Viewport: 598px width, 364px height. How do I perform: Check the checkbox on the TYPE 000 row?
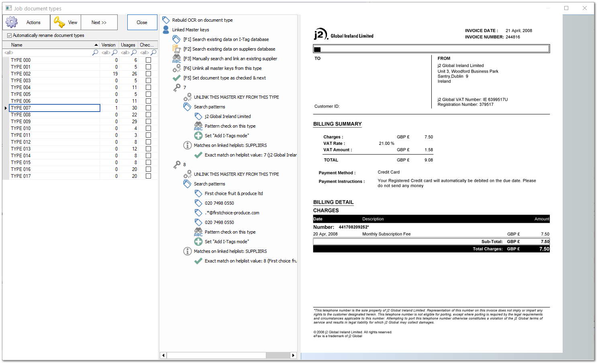[147, 59]
